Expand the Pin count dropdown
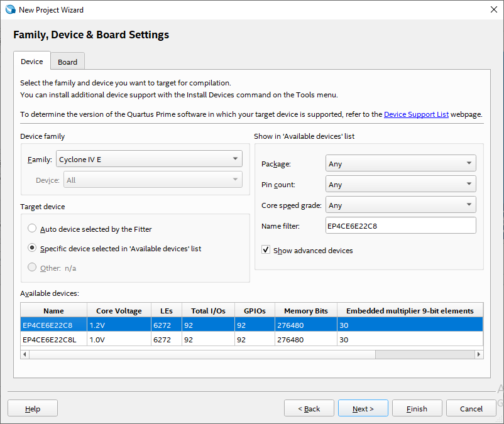This screenshot has width=504, height=424. pos(400,184)
